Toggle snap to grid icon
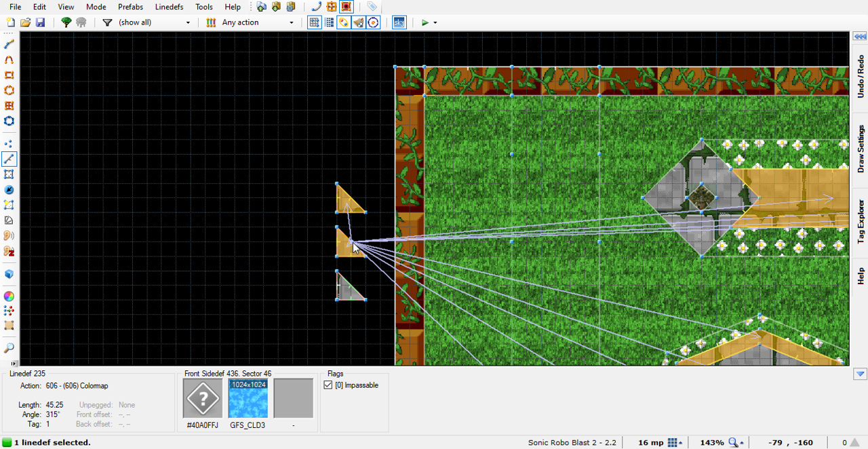868x449 pixels. [314, 22]
